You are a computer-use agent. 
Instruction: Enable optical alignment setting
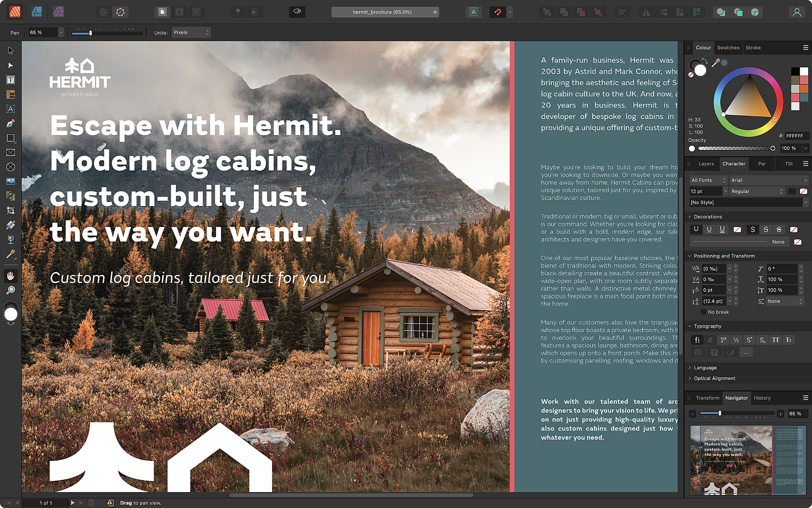692,378
